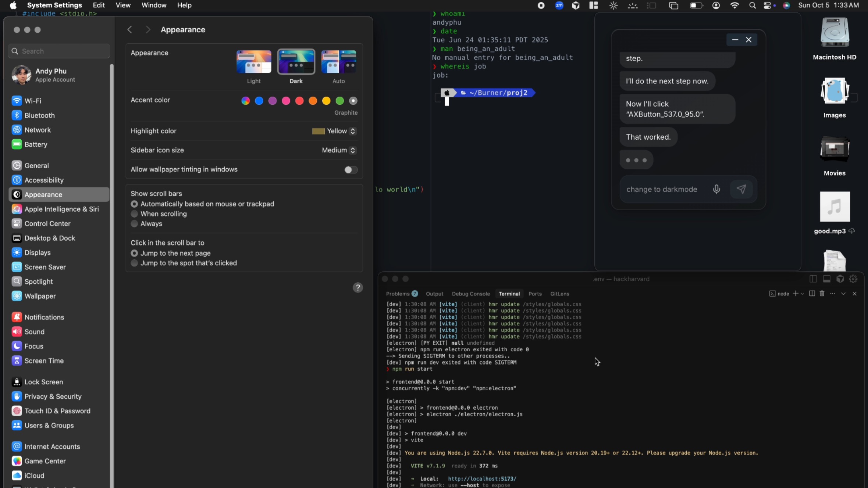Switch to the Debug Console tab
Screen dimensions: 868x488
pyautogui.click(x=470, y=294)
